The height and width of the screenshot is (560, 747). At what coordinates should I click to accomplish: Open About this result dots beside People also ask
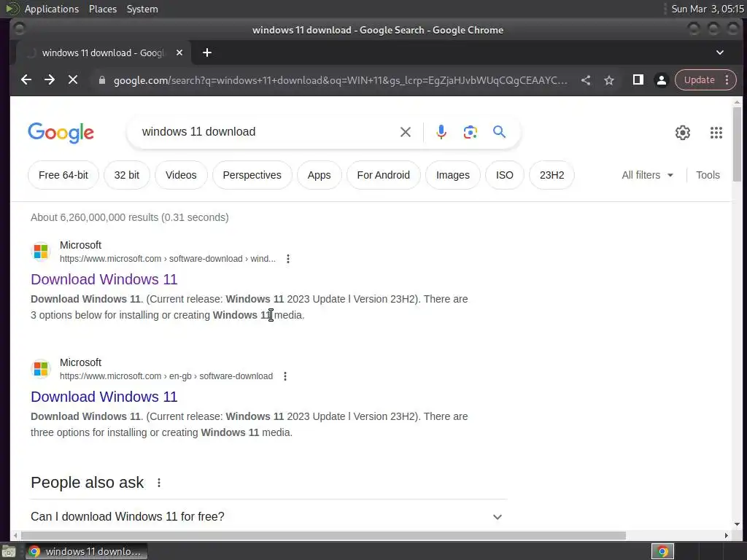coord(158,483)
